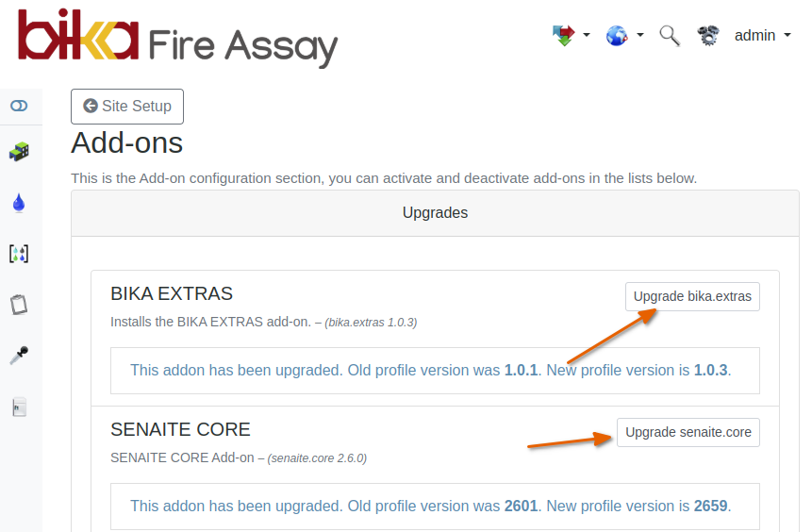Click the pipette icon in sidebar

coord(19,356)
